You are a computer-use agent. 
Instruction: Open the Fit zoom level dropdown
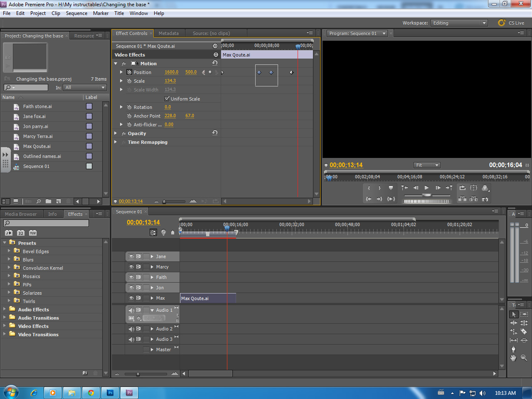[x=426, y=165]
